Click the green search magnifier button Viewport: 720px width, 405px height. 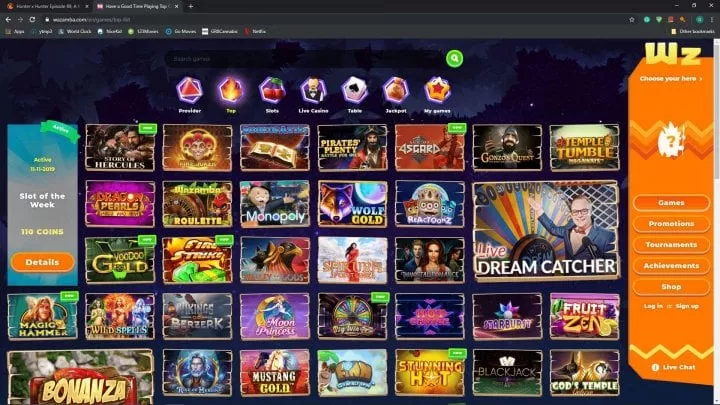[x=455, y=59]
